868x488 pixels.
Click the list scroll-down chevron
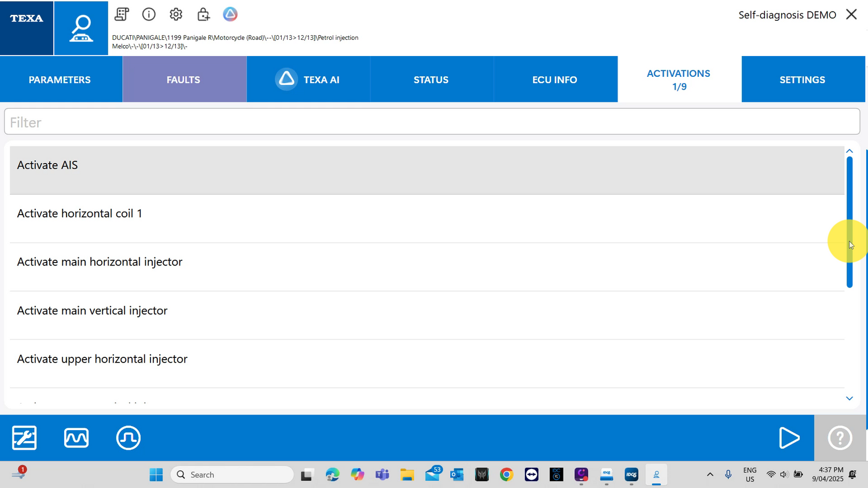(x=849, y=398)
